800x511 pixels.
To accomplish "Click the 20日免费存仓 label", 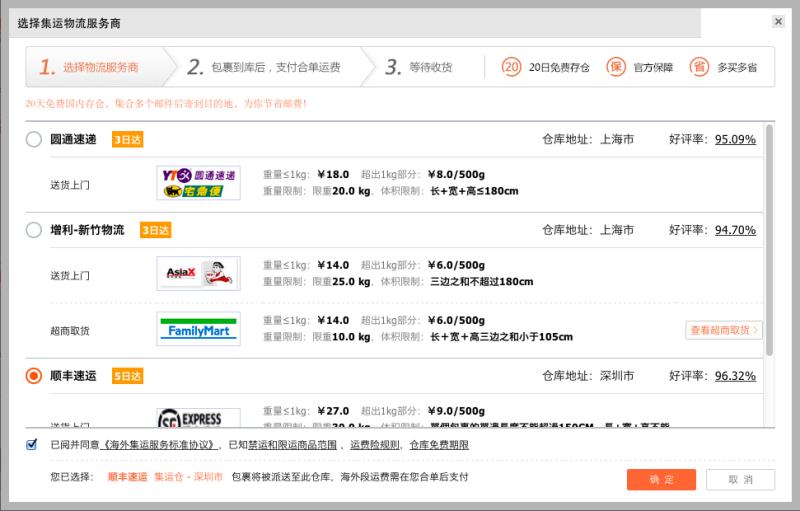I will [x=559, y=67].
